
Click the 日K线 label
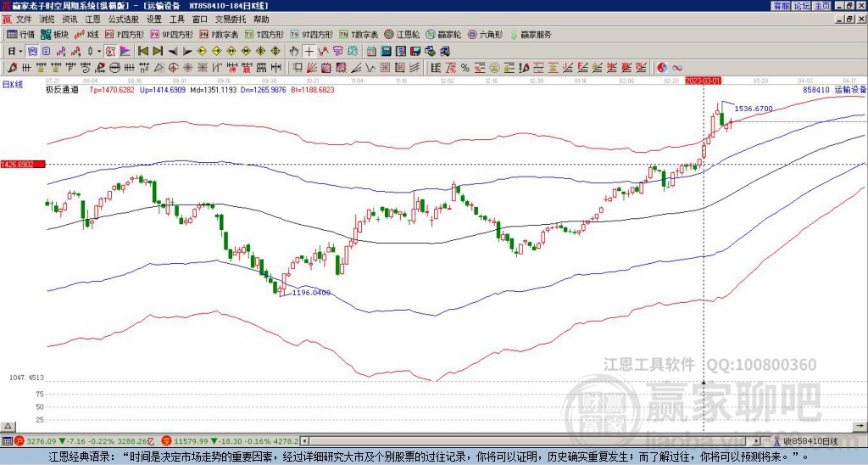pos(13,85)
